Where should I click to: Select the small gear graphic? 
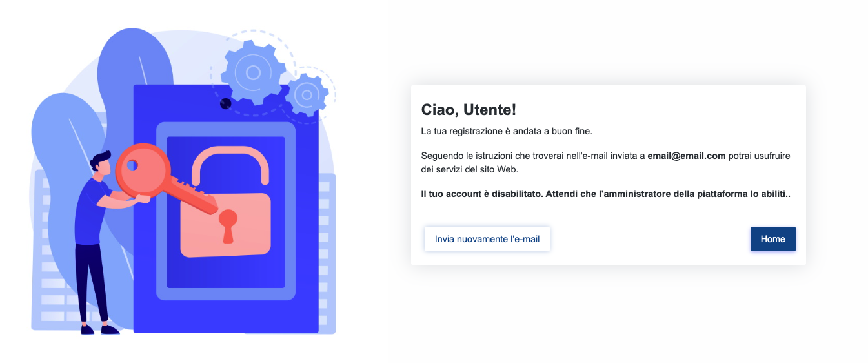tap(307, 95)
